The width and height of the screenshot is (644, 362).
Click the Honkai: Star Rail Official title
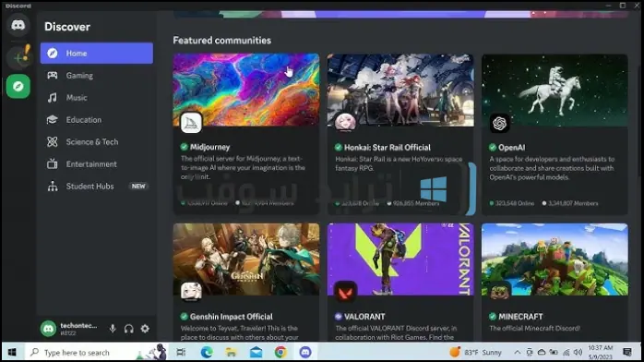[x=388, y=147]
